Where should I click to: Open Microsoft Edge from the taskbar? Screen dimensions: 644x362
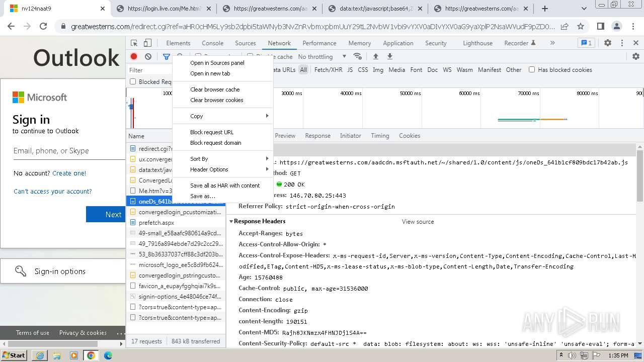pyautogui.click(x=108, y=355)
